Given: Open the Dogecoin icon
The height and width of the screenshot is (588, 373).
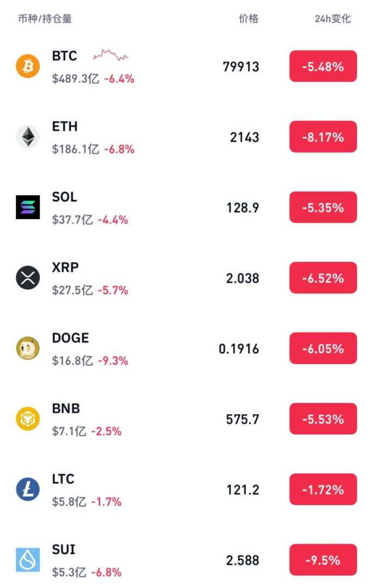Looking at the screenshot, I should click(x=28, y=348).
